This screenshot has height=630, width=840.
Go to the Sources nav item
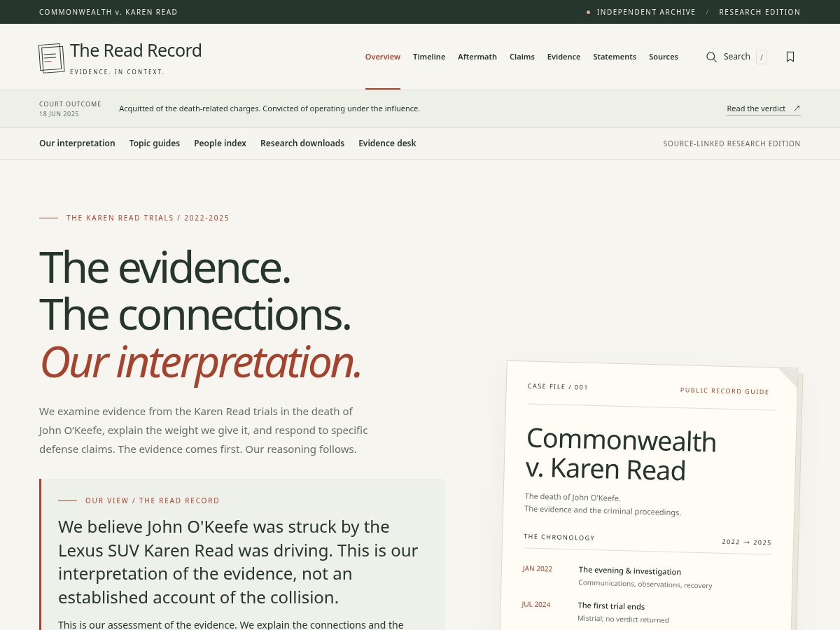664,57
